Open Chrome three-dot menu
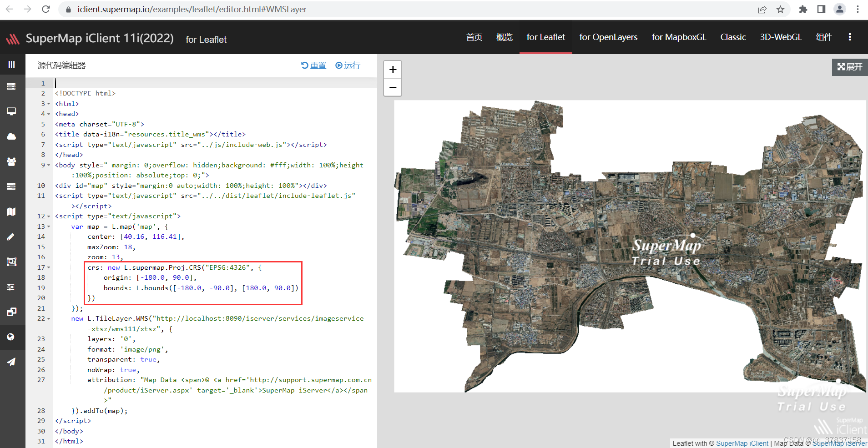This screenshot has width=868, height=448. [858, 9]
